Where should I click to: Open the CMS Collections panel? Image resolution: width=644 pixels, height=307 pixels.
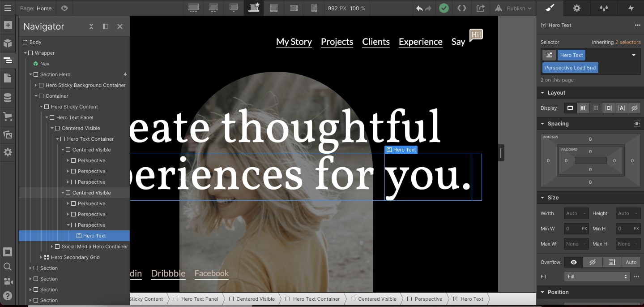click(x=8, y=98)
